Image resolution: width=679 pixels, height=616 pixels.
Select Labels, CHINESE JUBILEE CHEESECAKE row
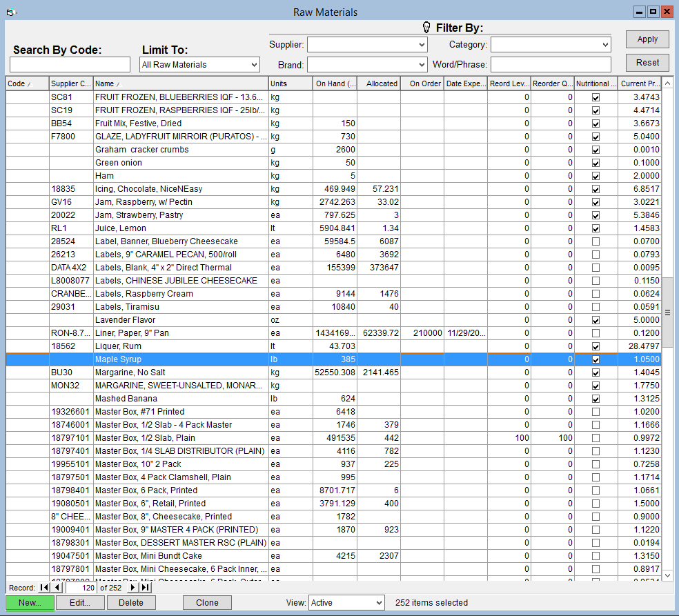click(x=333, y=281)
